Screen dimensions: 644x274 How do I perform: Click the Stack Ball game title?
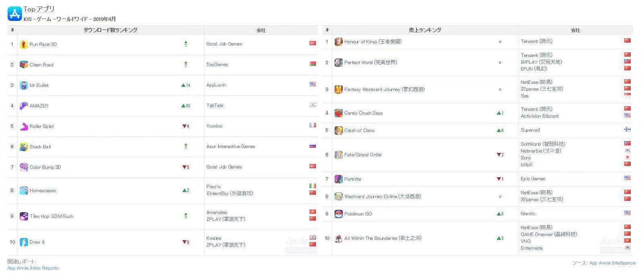pyautogui.click(x=40, y=147)
